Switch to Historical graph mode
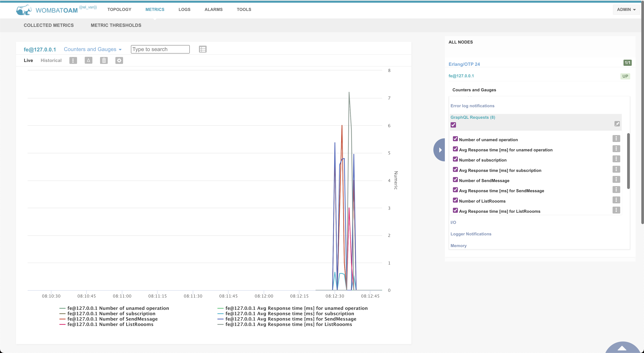Viewport: 644px width, 353px height. tap(51, 60)
